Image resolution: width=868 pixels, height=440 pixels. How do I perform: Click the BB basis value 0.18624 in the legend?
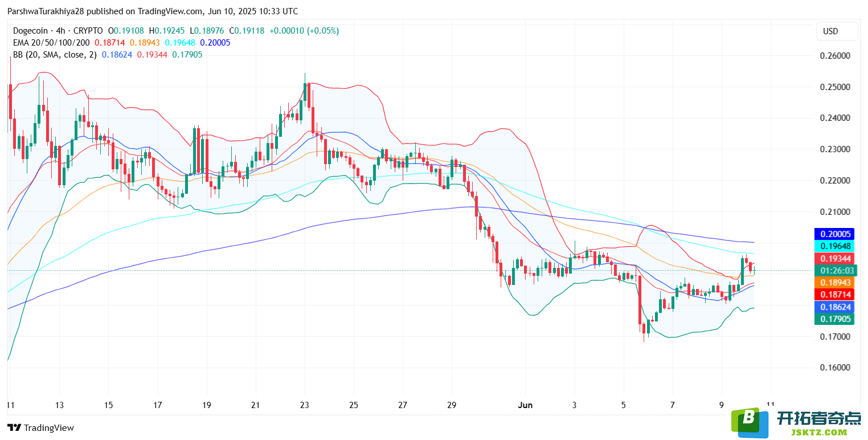coord(117,55)
